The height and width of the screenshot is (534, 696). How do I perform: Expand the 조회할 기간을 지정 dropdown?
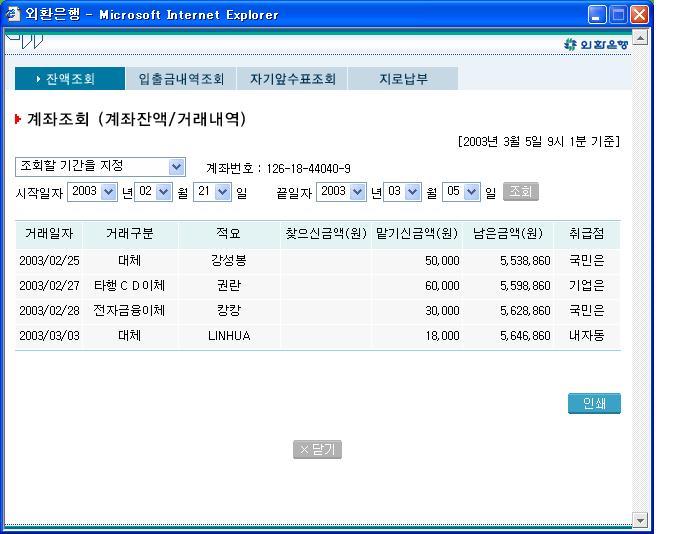point(176,167)
